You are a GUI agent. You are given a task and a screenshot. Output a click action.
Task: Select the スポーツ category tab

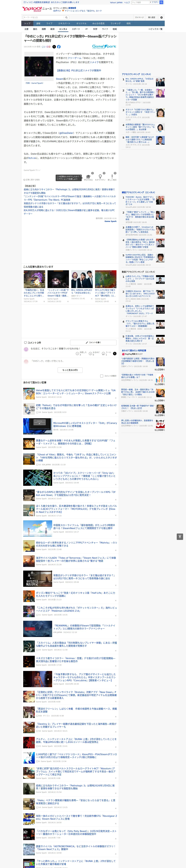(76, 29)
